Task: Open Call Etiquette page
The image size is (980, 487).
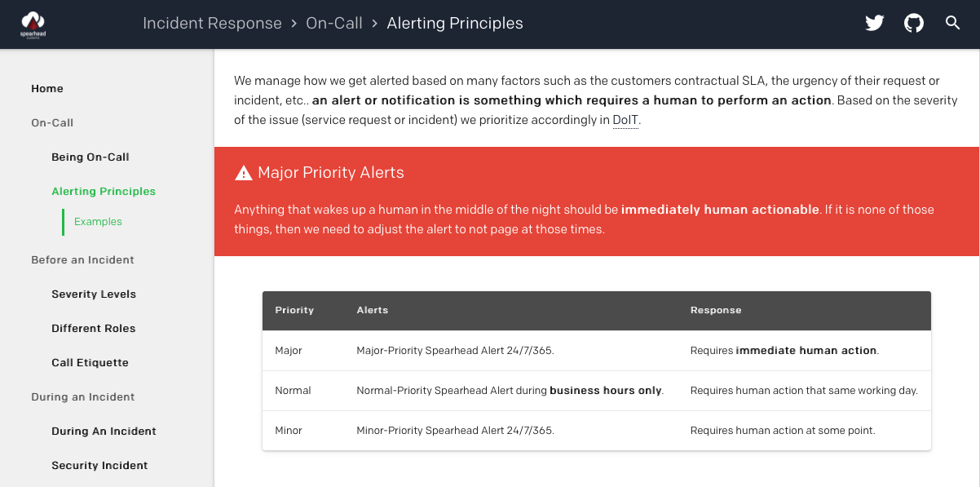Action: 90,362
